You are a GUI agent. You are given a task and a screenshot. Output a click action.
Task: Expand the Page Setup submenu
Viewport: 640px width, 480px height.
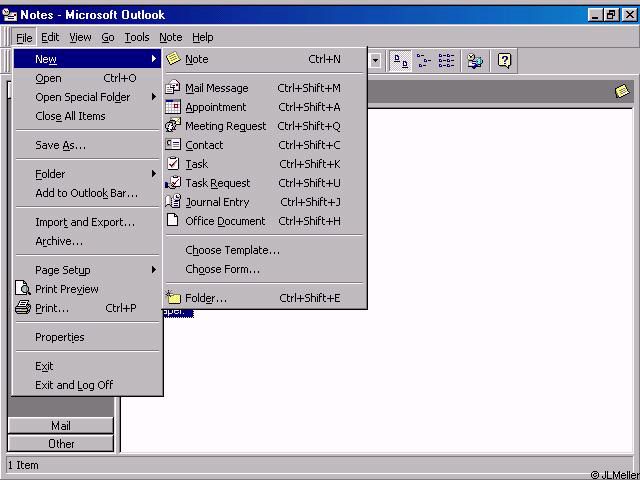point(153,270)
